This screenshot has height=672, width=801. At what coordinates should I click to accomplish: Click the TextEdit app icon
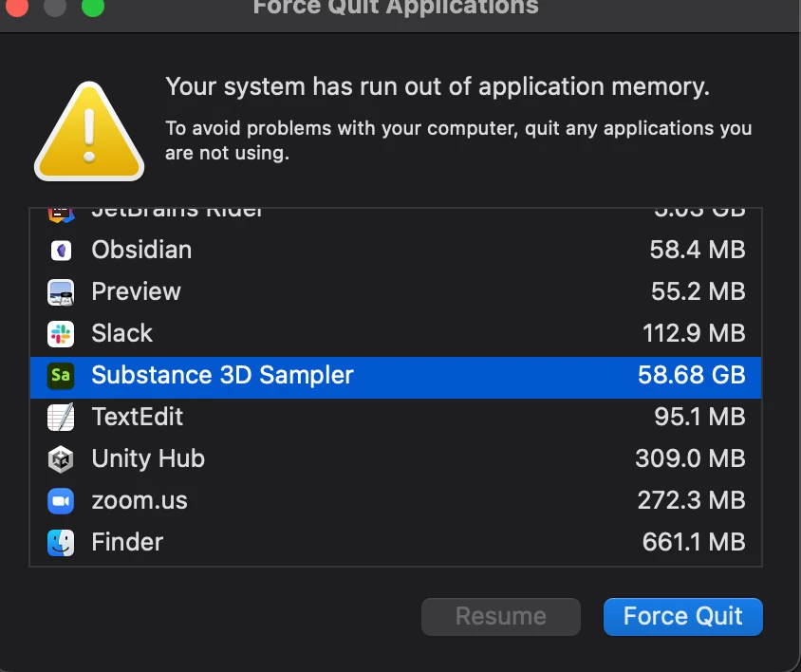point(61,418)
